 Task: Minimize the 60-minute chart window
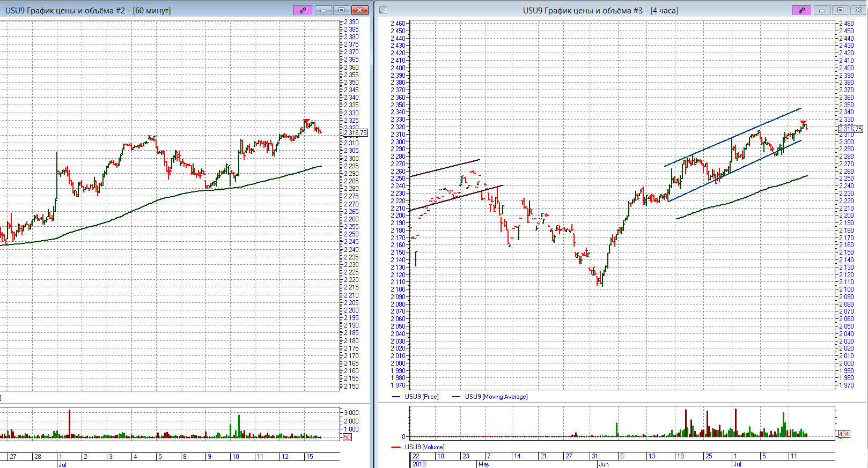323,10
